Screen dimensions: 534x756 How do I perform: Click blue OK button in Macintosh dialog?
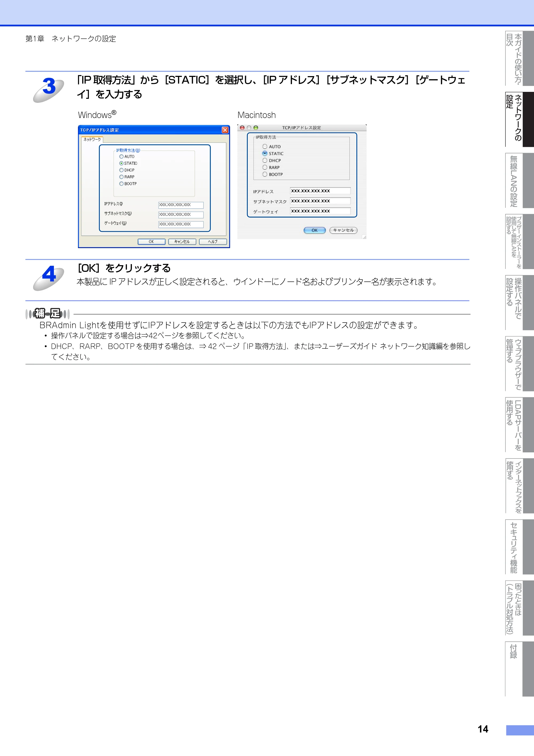point(315,230)
